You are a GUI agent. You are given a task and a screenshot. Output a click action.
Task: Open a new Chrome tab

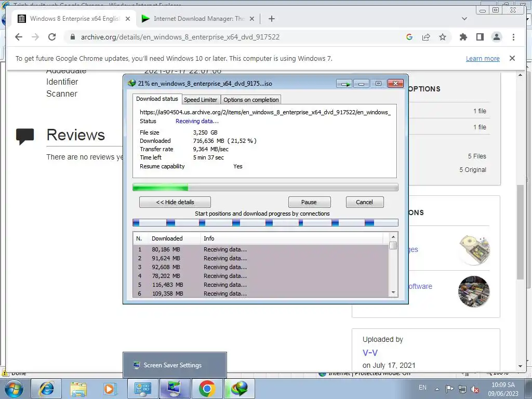click(x=271, y=19)
